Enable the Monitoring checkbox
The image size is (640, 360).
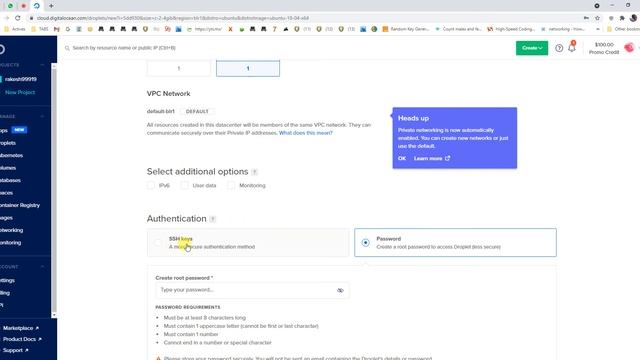point(231,185)
